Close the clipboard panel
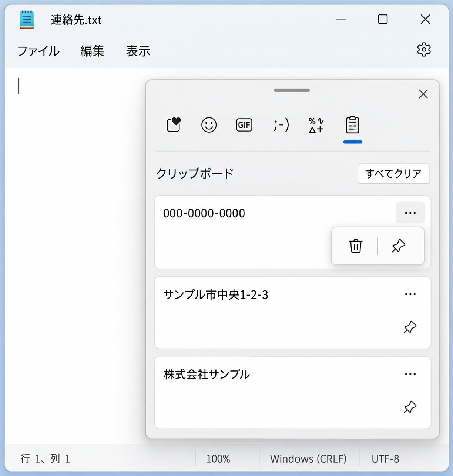The image size is (453, 476). [x=423, y=94]
